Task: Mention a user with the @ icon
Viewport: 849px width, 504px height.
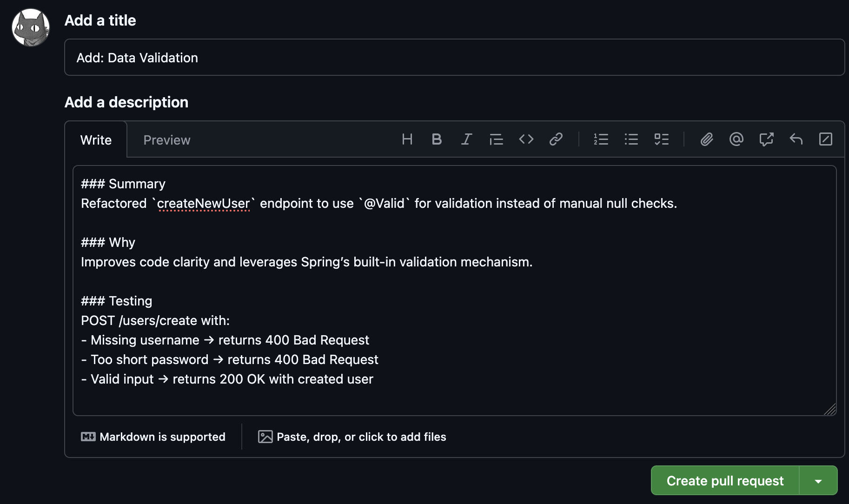Action: coord(736,139)
